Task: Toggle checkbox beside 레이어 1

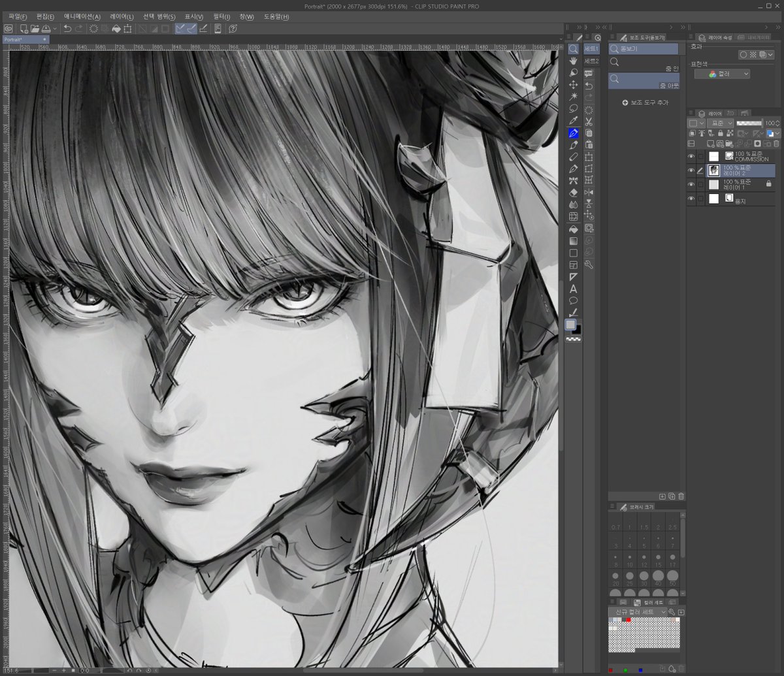Action: 700,184
